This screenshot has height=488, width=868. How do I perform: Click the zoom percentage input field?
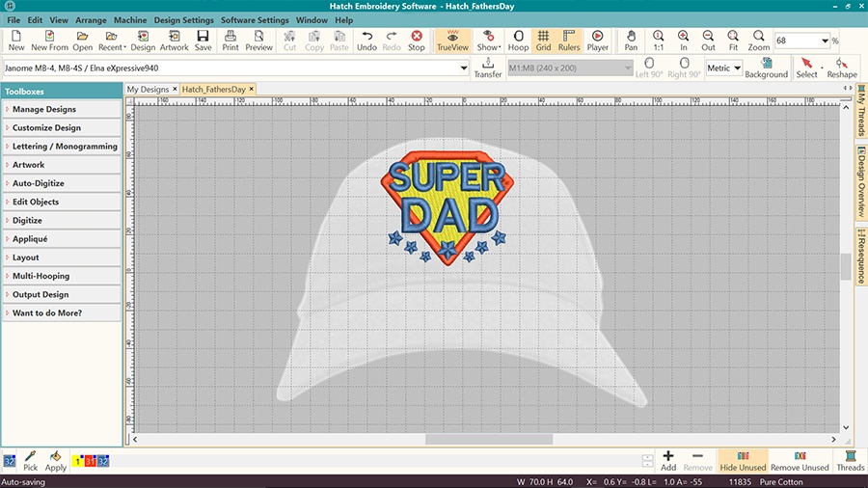click(795, 41)
